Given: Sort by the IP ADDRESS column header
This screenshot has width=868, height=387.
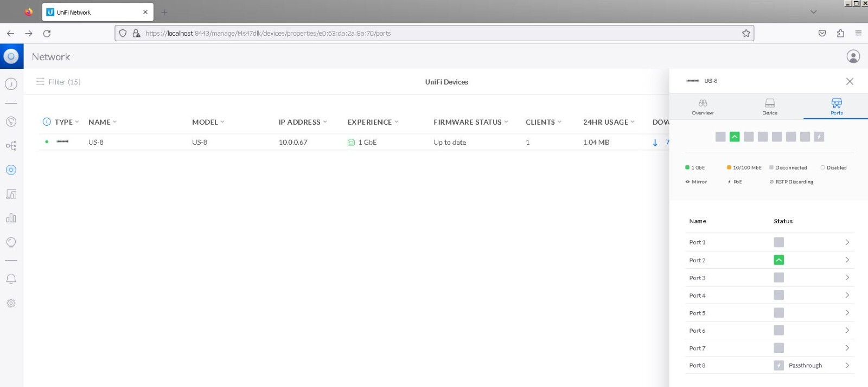Looking at the screenshot, I should (303, 122).
